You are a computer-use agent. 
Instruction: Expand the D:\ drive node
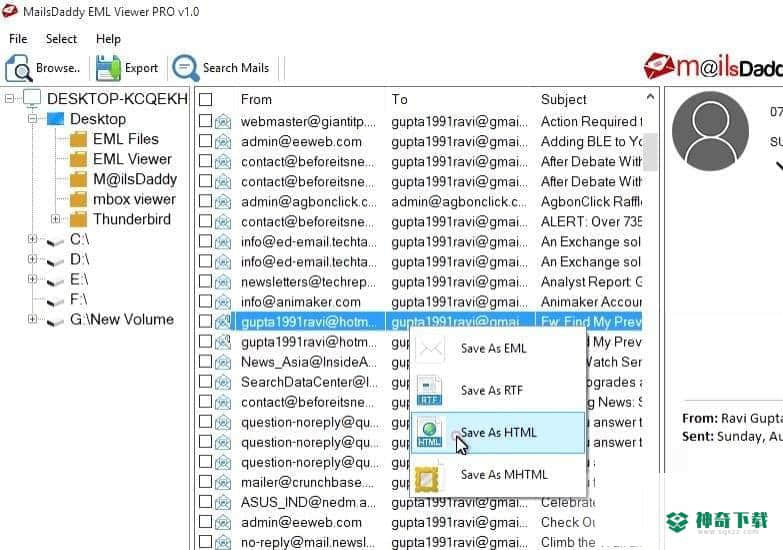click(32, 259)
